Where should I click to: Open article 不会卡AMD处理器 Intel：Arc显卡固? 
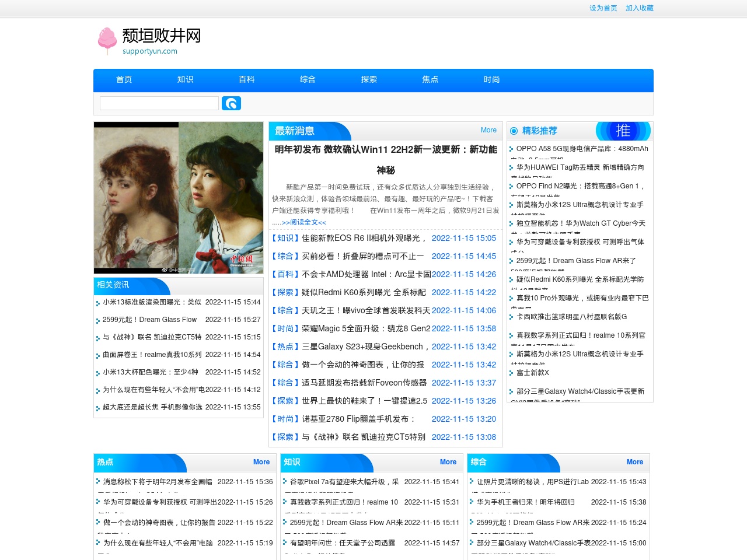click(x=366, y=274)
